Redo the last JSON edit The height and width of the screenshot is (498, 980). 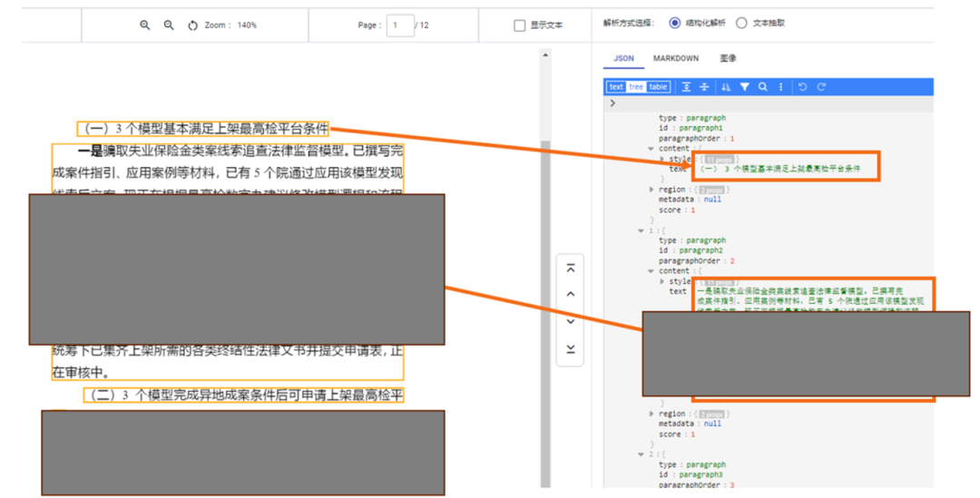click(x=822, y=87)
